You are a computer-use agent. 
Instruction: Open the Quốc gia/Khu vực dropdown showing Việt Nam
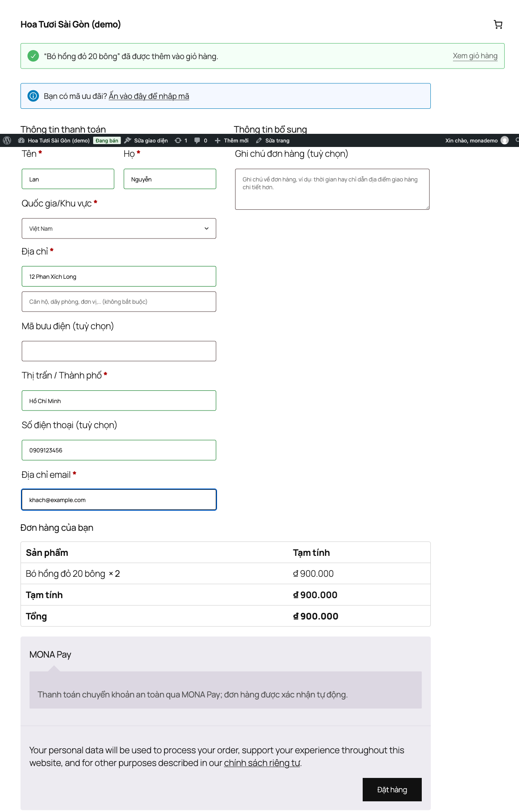pos(119,229)
